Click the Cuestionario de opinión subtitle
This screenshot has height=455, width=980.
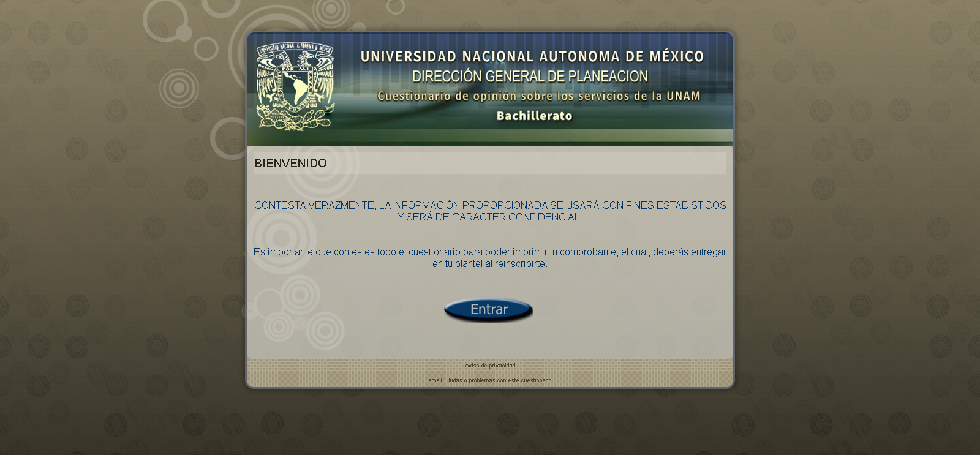538,96
